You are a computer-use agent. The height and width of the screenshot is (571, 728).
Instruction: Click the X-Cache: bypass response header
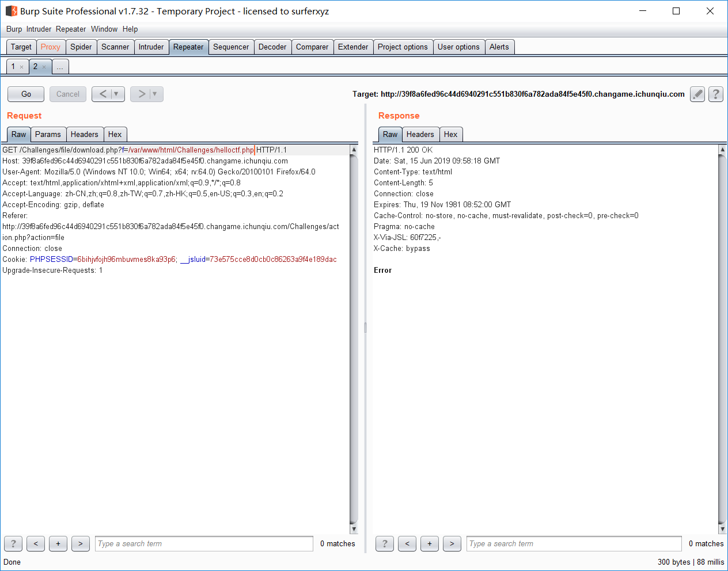click(x=402, y=248)
